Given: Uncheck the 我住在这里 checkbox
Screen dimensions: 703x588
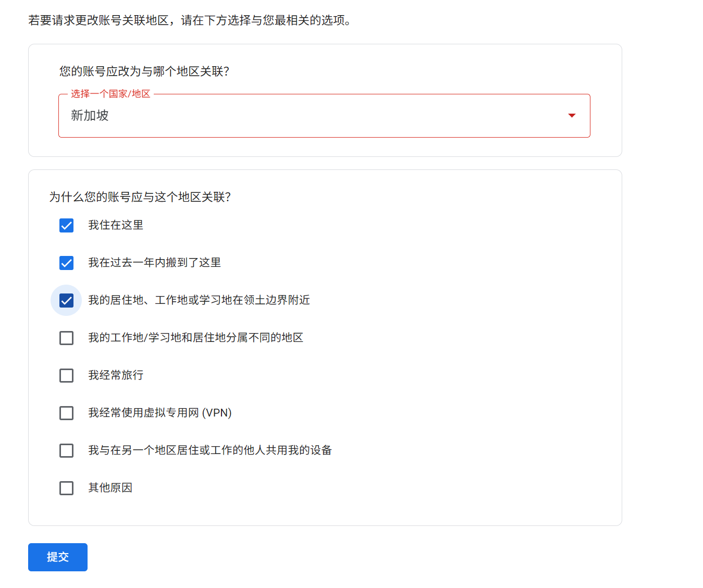Looking at the screenshot, I should (x=66, y=225).
